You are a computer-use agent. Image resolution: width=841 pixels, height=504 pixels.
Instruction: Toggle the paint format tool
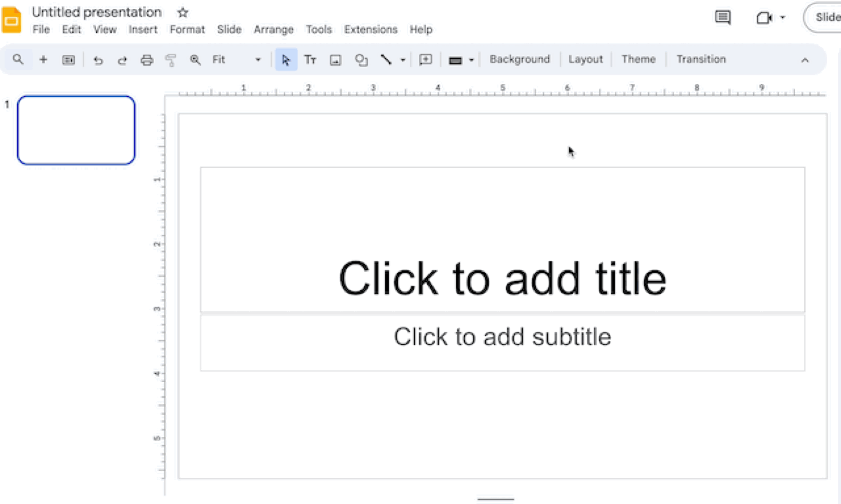171,60
